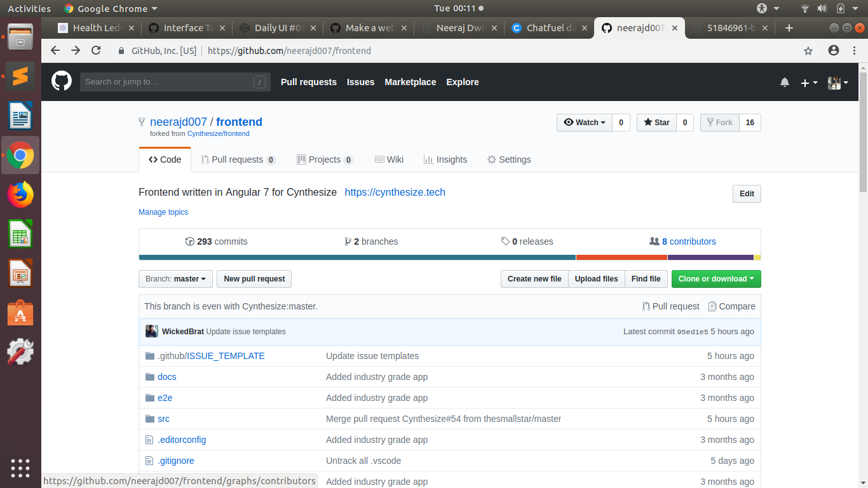This screenshot has height=488, width=868.
Task: Open notifications bell icon
Action: (x=784, y=81)
